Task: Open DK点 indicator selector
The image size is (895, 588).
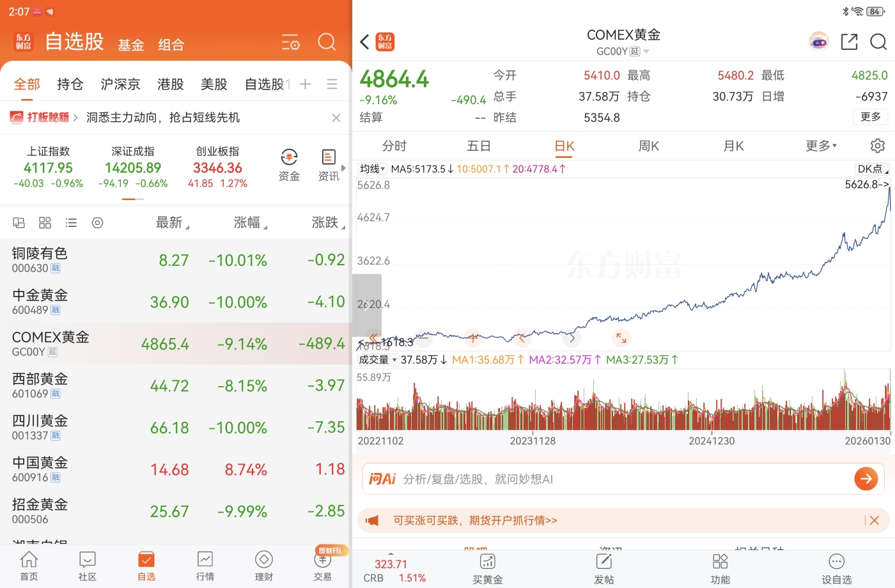Action: pos(873,169)
